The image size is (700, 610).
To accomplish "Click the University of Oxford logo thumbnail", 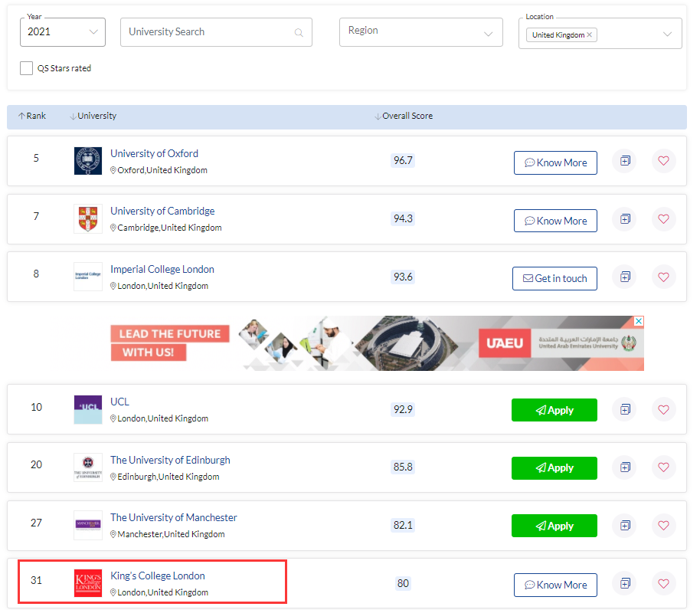I will tap(88, 161).
